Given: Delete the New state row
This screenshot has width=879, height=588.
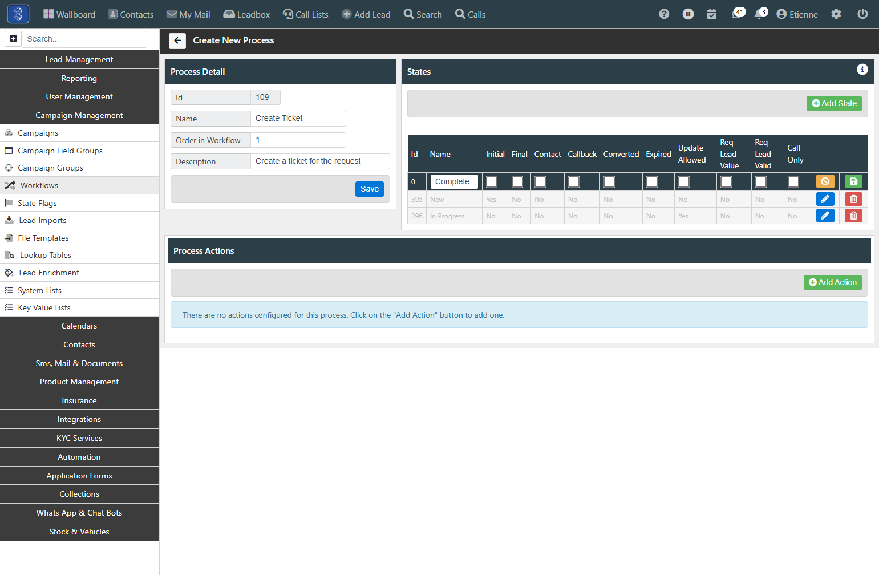Looking at the screenshot, I should (853, 199).
